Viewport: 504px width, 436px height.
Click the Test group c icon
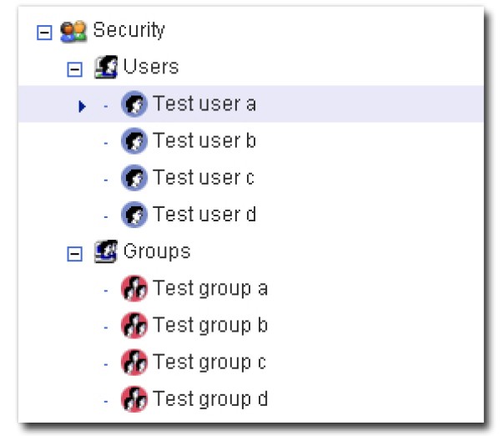134,362
